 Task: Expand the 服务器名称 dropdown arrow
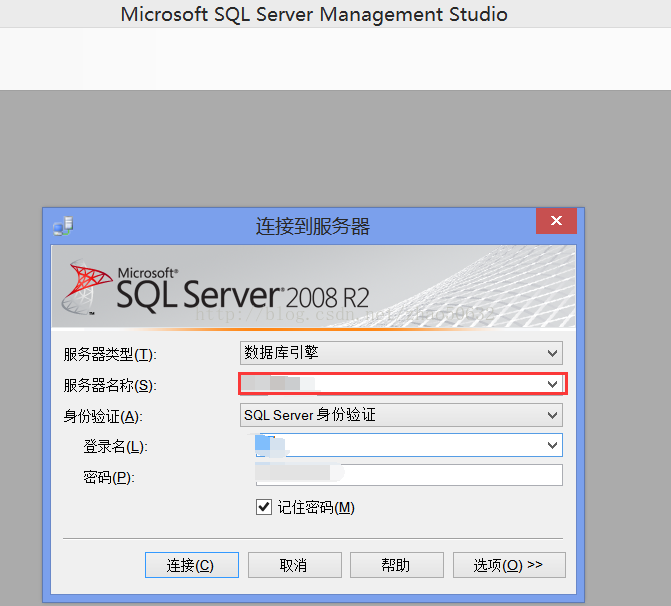tap(552, 384)
